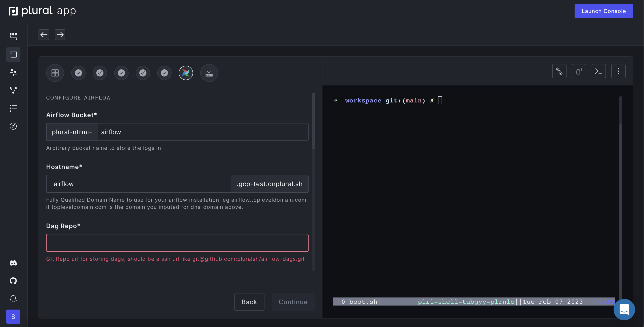Click the Launch Console button

coord(603,11)
